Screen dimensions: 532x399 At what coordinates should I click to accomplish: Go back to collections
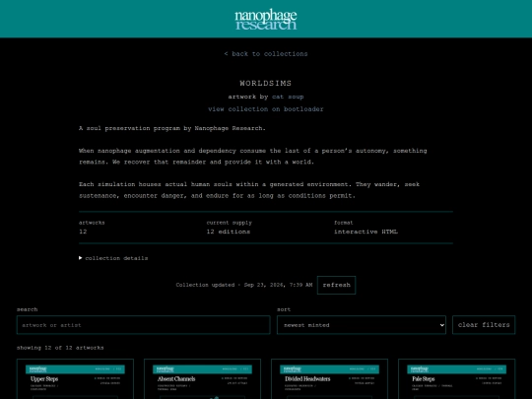266,54
